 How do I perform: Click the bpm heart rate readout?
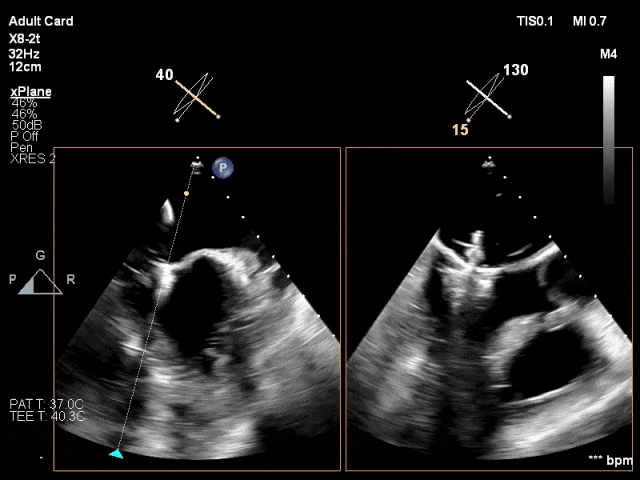tap(611, 460)
